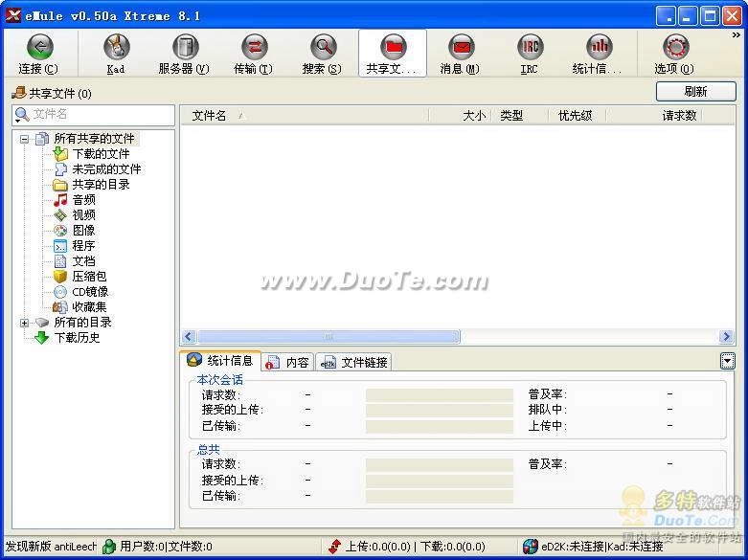Sort by 请求数 requests column
Image resolution: width=748 pixels, height=560 pixels.
[654, 116]
